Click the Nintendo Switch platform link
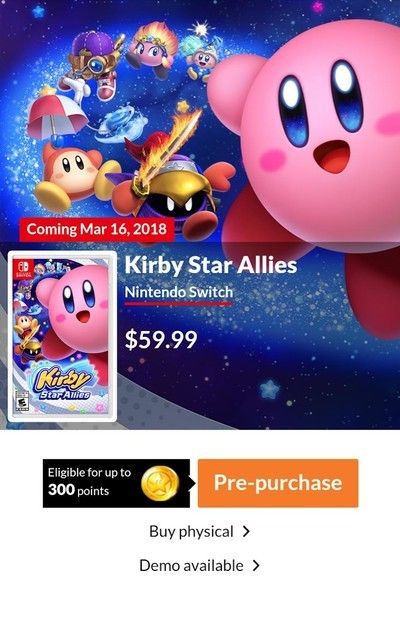400x638 pixels. click(x=179, y=293)
